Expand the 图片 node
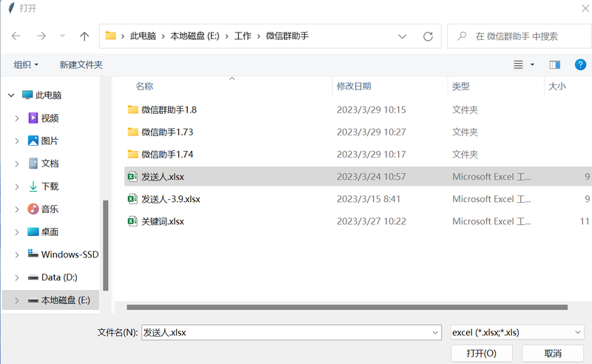The height and width of the screenshot is (364, 592). click(x=16, y=141)
